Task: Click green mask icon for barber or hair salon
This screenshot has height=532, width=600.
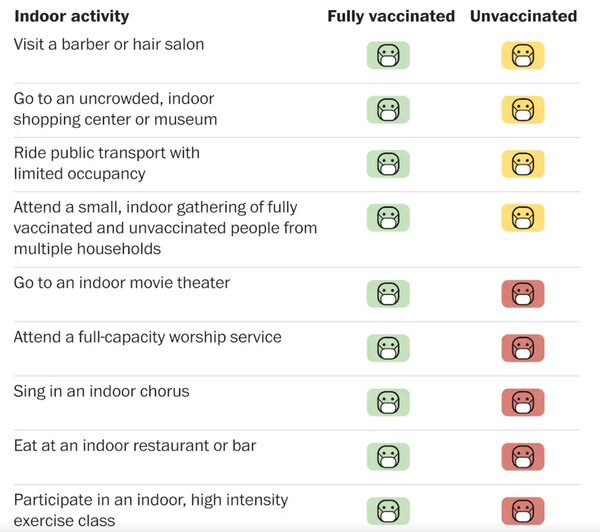Action: [388, 55]
